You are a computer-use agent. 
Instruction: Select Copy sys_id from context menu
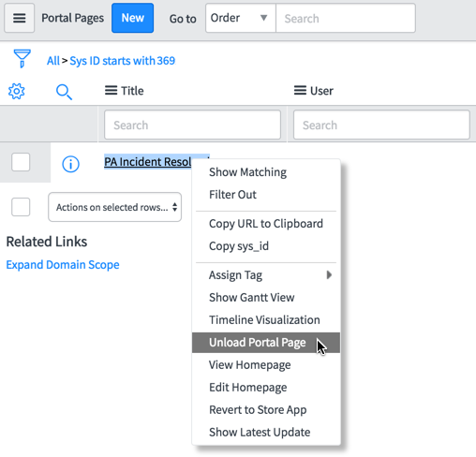coord(239,246)
